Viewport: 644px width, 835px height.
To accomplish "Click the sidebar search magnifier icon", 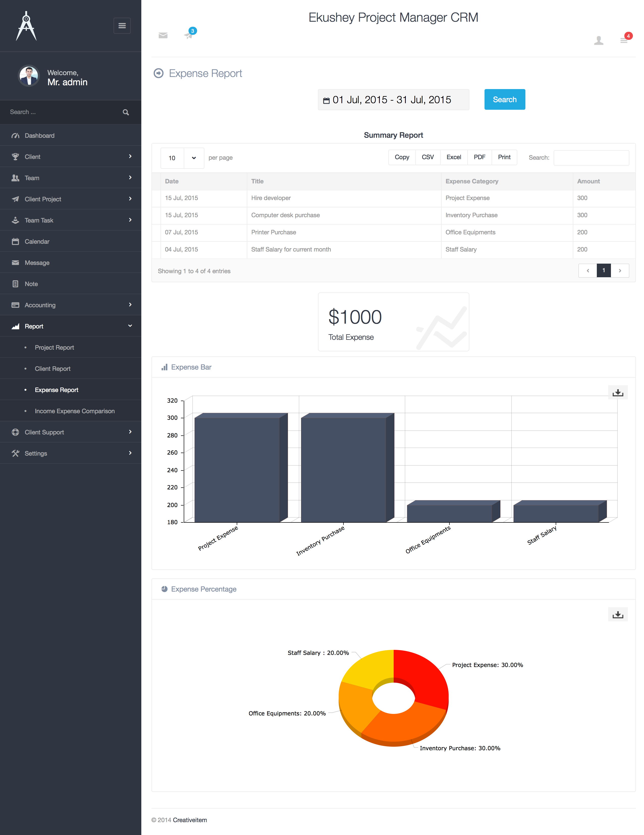I will (125, 112).
